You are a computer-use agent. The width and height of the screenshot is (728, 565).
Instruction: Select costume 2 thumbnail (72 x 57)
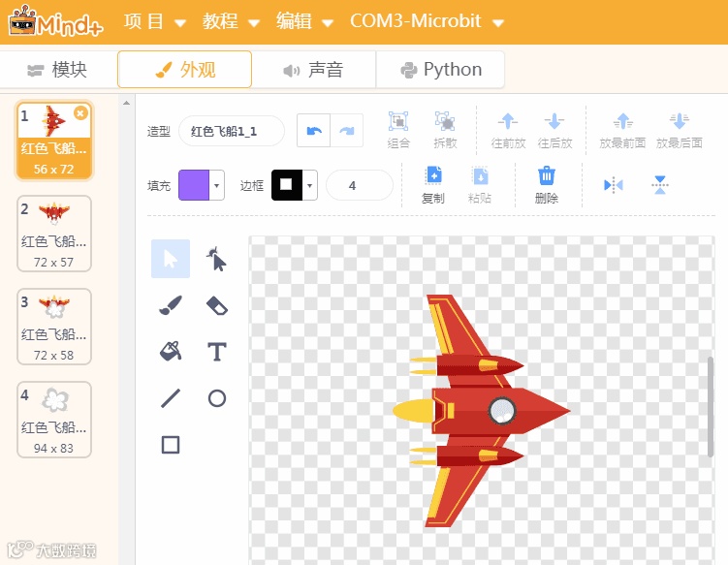coord(54,234)
